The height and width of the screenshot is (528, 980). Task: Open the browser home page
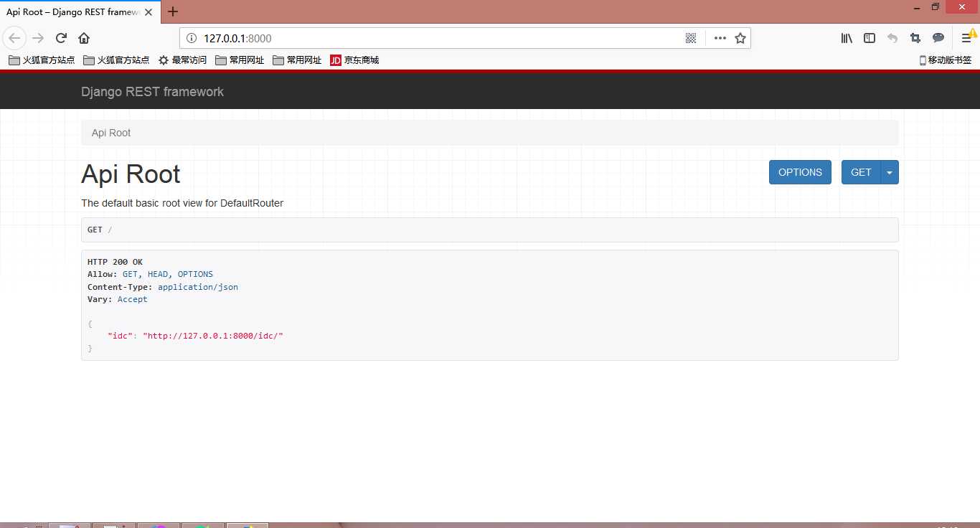(84, 38)
